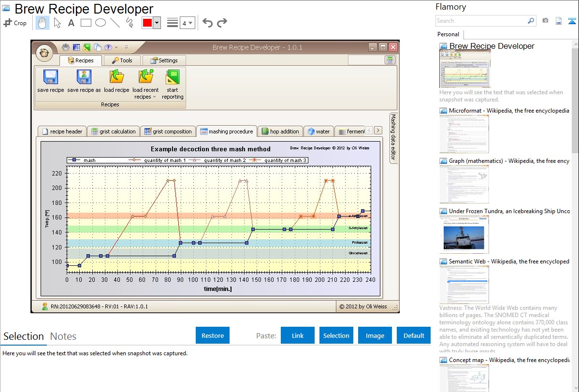This screenshot has height=392, width=579.
Task: Switch to the Notes tab
Action: click(63, 336)
